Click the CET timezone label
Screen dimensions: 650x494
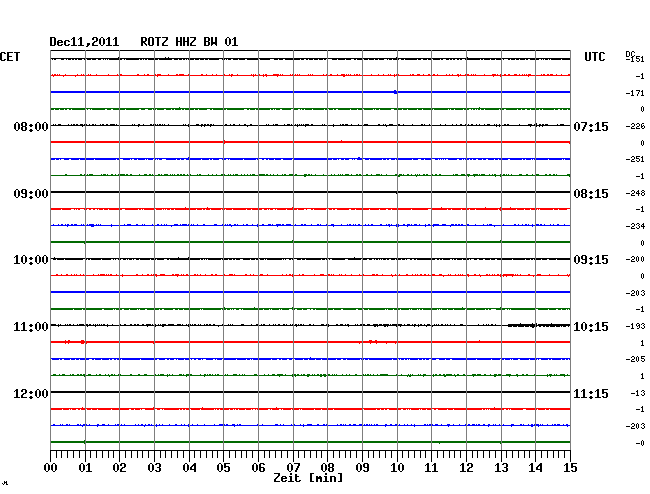coord(10,57)
